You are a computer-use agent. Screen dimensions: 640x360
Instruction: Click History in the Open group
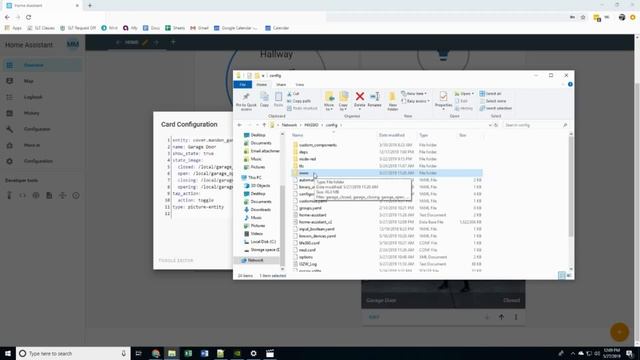click(x=464, y=109)
